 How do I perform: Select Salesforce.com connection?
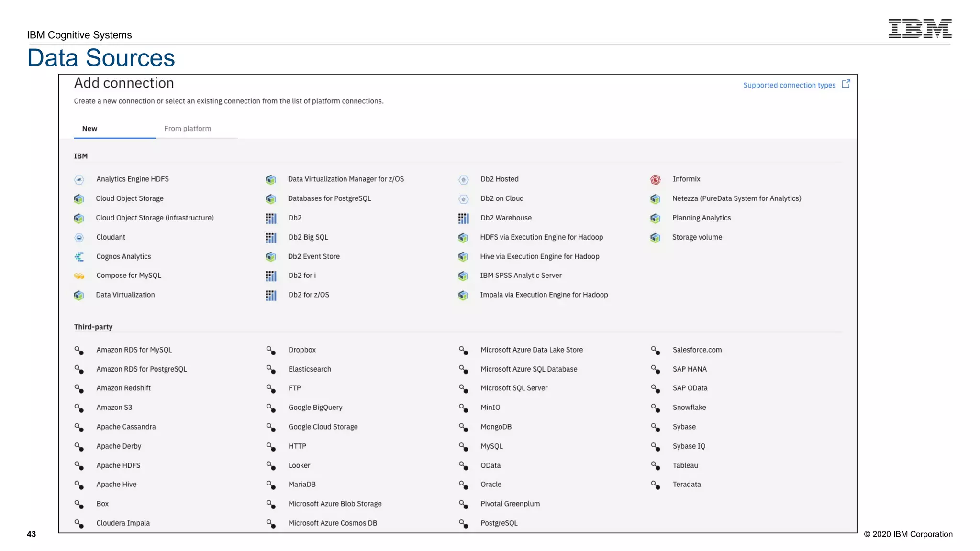tap(697, 350)
